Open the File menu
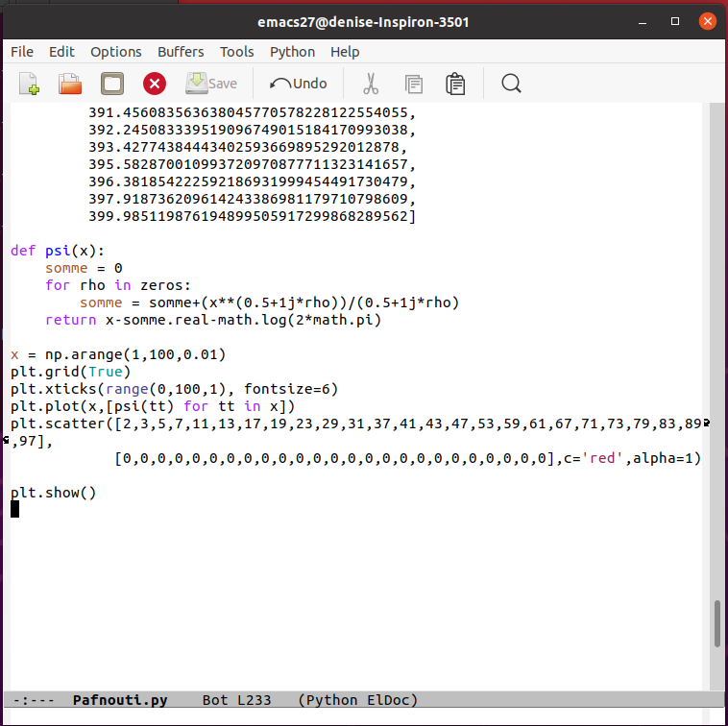This screenshot has width=728, height=726. (21, 52)
